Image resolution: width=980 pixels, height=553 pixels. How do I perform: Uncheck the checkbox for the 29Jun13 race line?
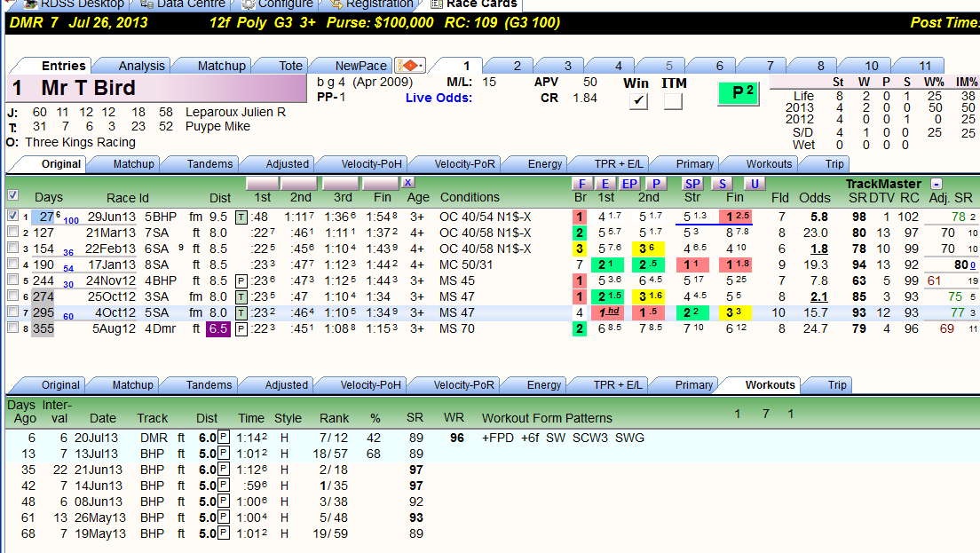[12, 216]
